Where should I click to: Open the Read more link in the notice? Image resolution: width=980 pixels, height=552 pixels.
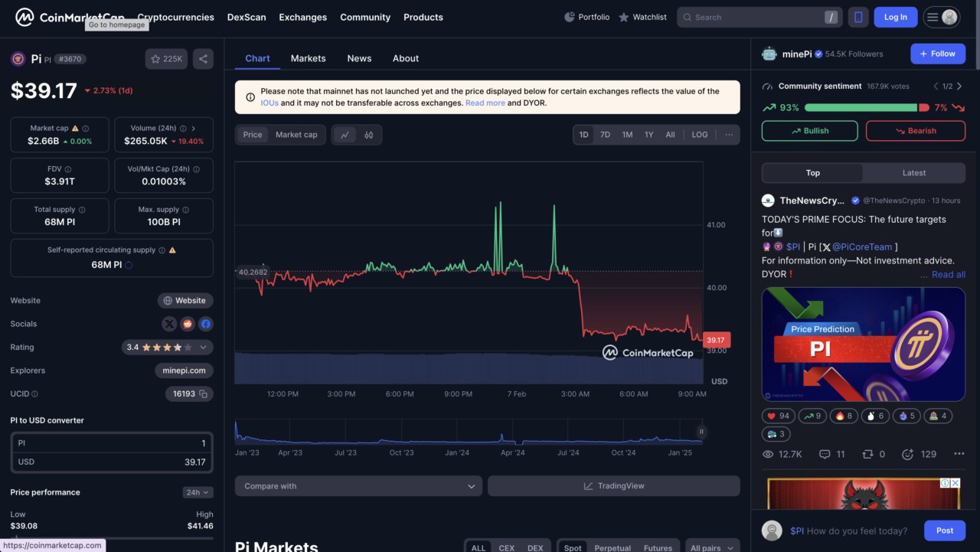pyautogui.click(x=485, y=102)
